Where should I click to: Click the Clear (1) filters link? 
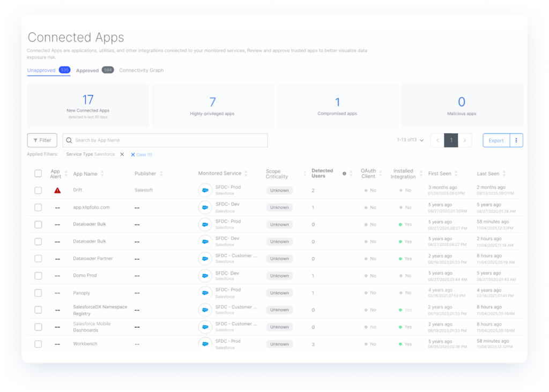pos(142,155)
